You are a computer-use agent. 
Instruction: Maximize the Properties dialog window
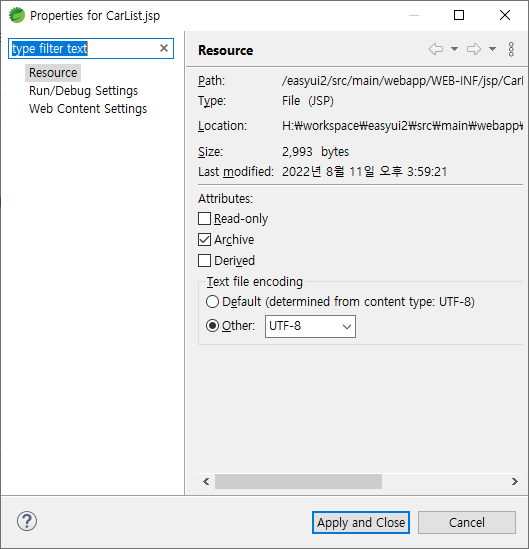(x=459, y=15)
